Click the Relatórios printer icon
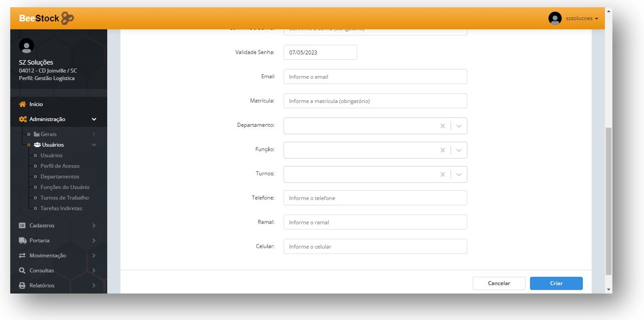The image size is (644, 320). coord(23,285)
